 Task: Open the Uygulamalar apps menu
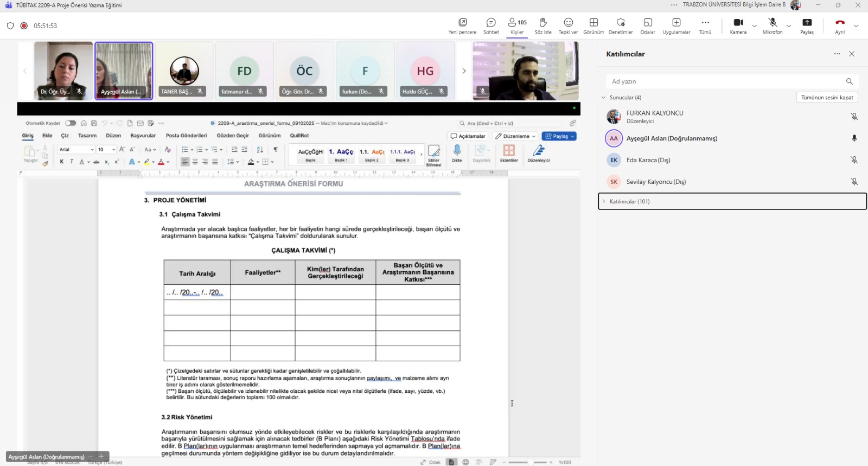(x=676, y=25)
